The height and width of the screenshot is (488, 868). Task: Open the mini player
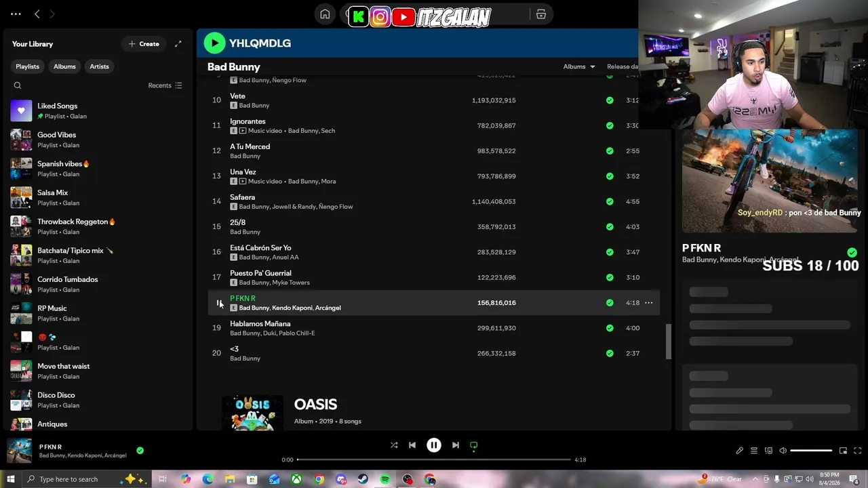point(843,451)
